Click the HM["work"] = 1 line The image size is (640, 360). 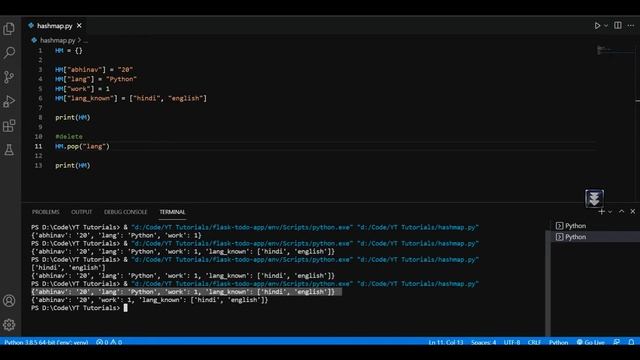coord(82,89)
